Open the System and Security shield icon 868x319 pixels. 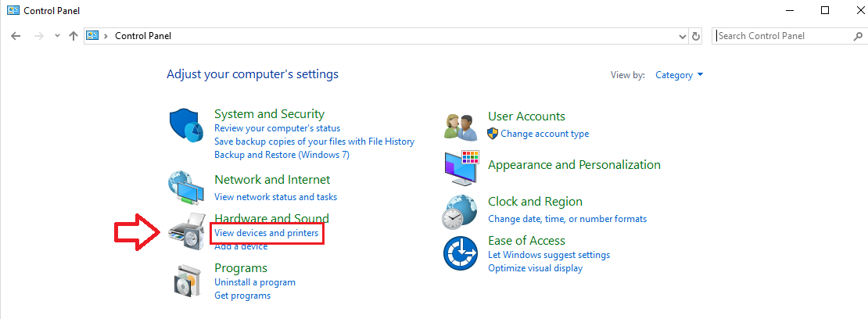click(186, 126)
